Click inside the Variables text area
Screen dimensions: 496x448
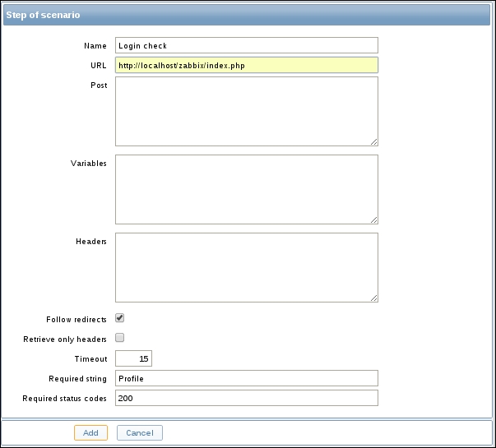(246, 189)
